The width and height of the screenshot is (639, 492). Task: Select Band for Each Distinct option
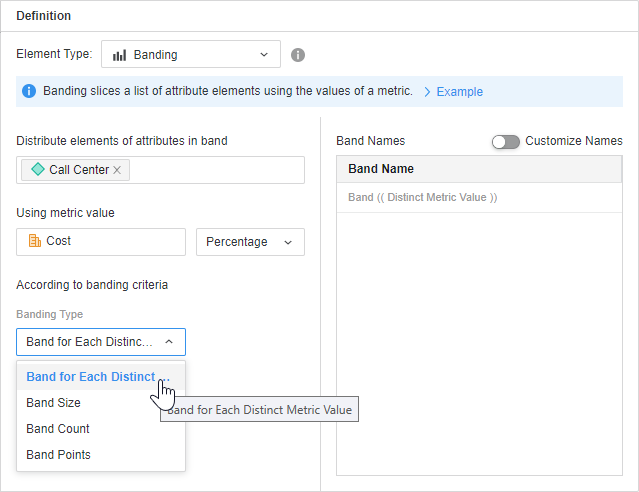[92, 377]
